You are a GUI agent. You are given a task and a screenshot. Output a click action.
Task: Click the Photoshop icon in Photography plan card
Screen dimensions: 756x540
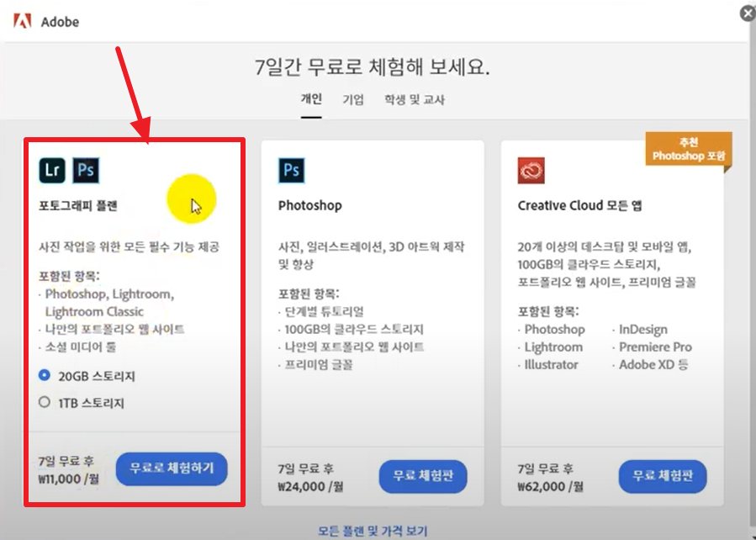pos(86,170)
